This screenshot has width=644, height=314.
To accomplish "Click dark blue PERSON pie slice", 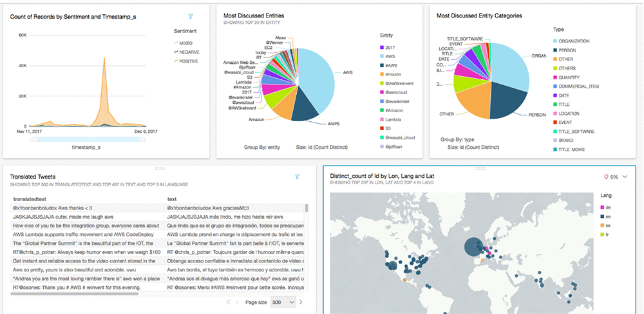I will pos(507,101).
